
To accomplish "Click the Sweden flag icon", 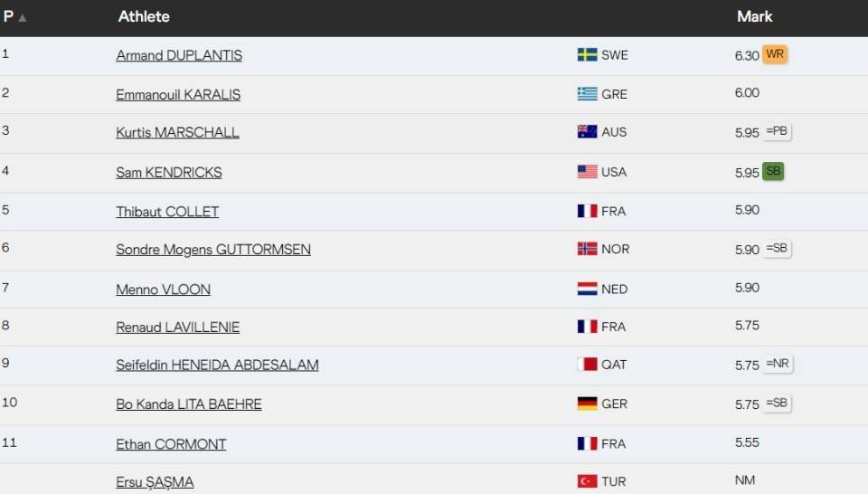I will click(x=587, y=55).
